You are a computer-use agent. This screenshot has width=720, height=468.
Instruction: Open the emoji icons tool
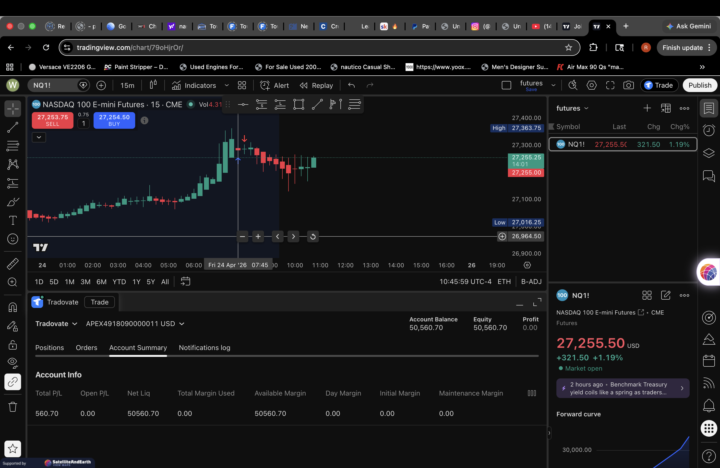[x=13, y=239]
